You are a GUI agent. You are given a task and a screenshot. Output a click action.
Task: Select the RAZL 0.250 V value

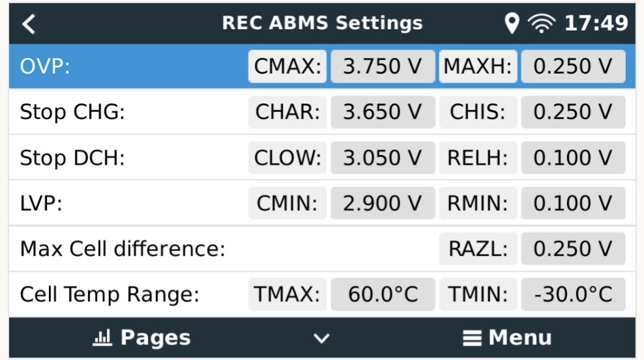tap(574, 249)
